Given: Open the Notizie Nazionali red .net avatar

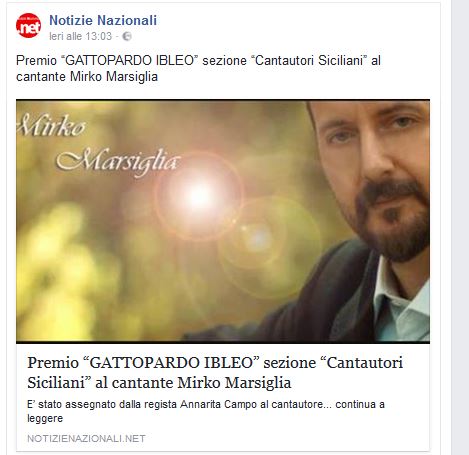Looking at the screenshot, I should 29,26.
